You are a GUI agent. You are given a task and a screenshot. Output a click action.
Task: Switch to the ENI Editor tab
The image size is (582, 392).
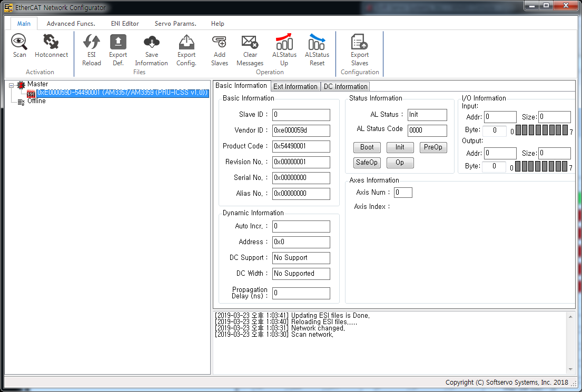pyautogui.click(x=125, y=23)
